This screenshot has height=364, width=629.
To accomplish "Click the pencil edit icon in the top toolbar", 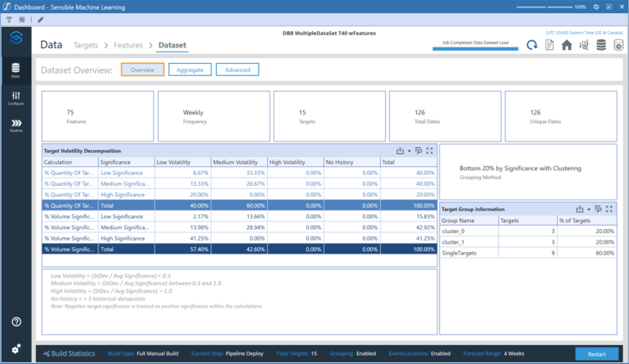I will (42, 18).
